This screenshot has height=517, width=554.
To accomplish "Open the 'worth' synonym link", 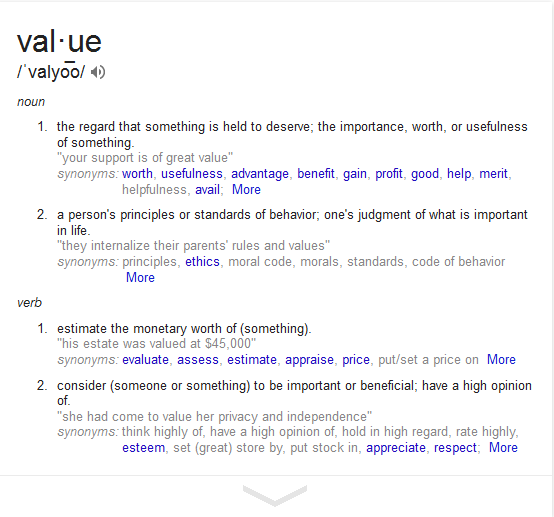I will point(137,174).
